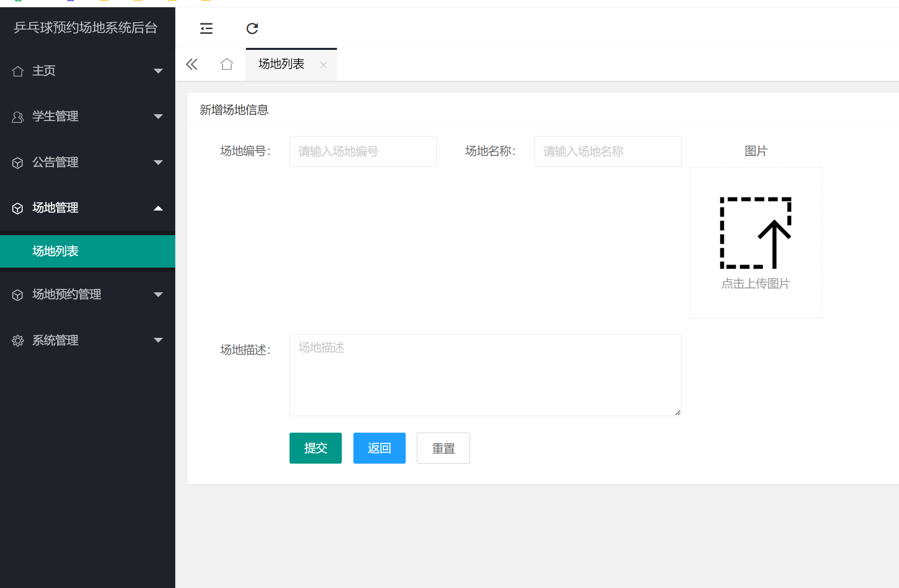The width and height of the screenshot is (899, 588).
Task: Click the double-arrow tabs collapse control
Action: tap(192, 64)
